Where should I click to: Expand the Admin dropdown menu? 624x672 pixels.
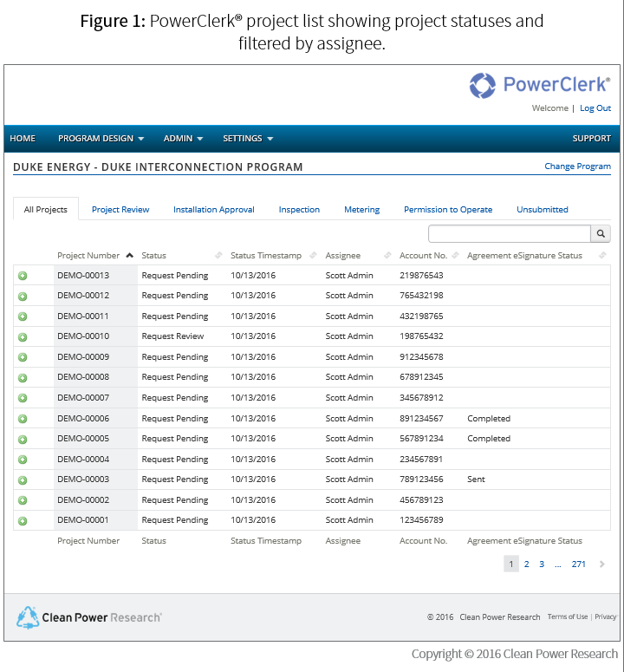click(183, 139)
